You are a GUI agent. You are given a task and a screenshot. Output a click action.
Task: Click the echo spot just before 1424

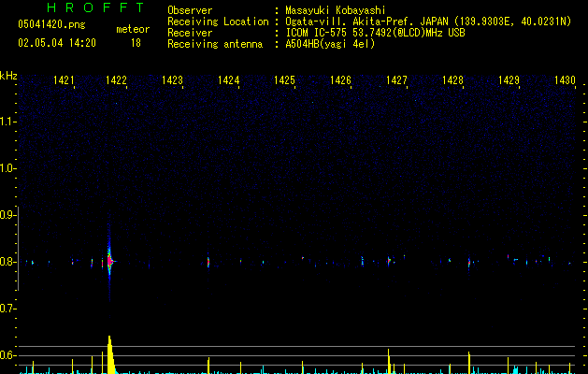point(208,262)
